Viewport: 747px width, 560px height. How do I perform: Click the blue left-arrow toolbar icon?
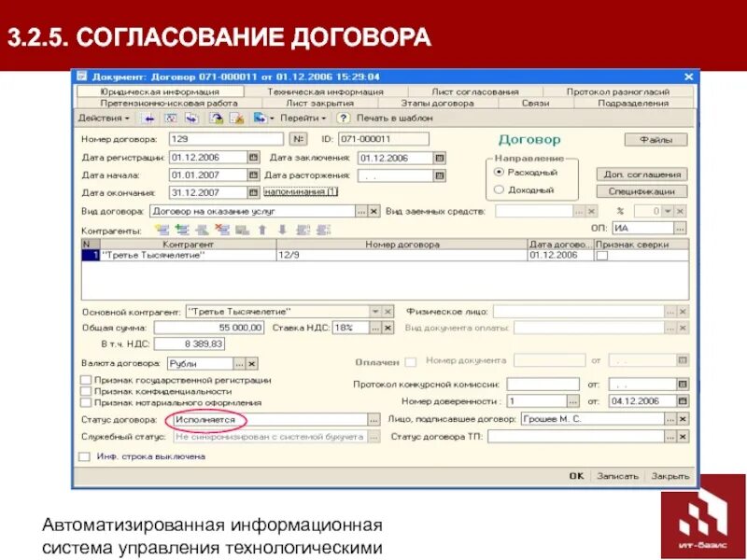pyautogui.click(x=149, y=119)
